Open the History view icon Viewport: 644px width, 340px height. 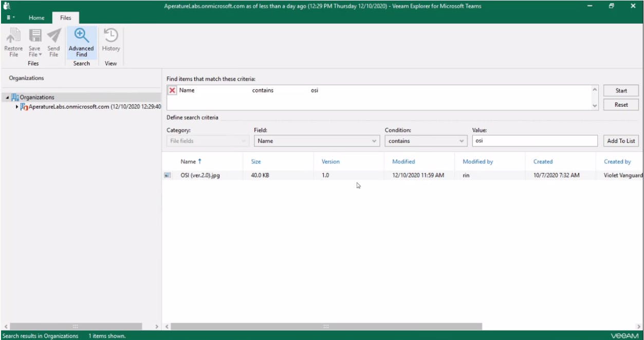(111, 36)
